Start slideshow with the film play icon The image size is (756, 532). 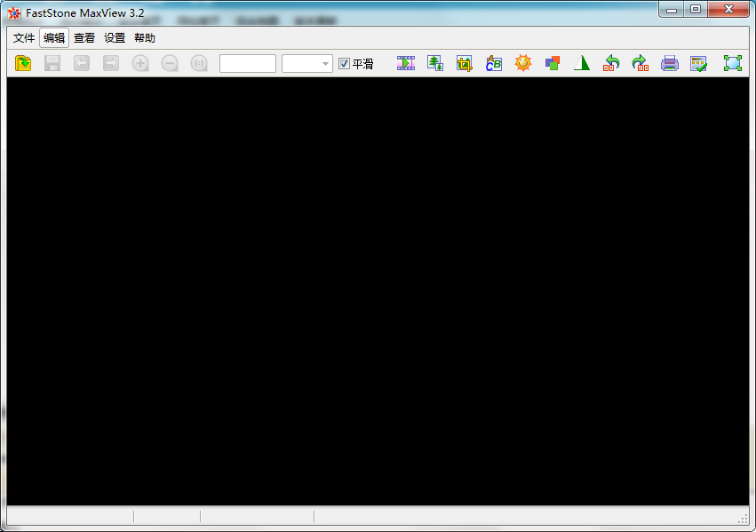click(406, 63)
